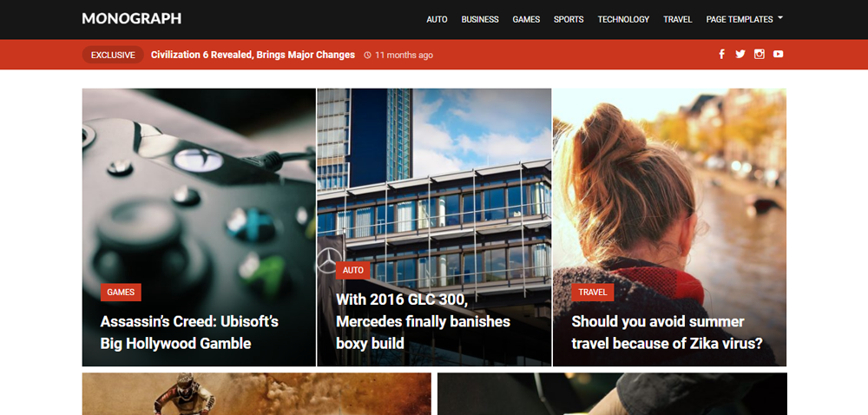
Task: Click the clock icon beside 11 months ago
Action: pos(367,56)
